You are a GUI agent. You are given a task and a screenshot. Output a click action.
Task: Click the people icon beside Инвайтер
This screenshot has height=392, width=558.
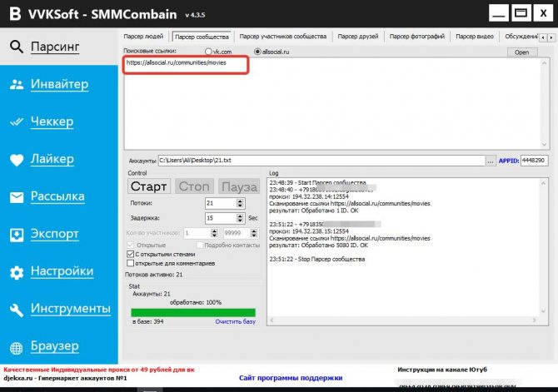pyautogui.click(x=17, y=84)
